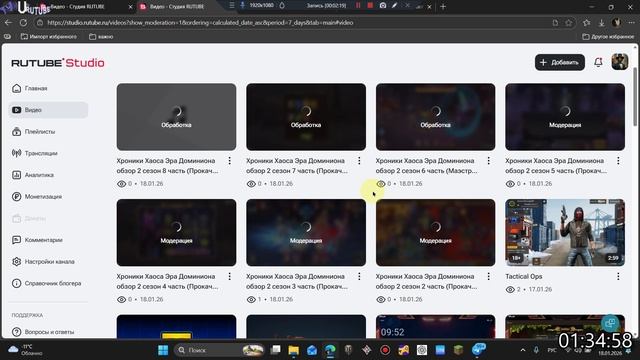Open the browser downloads icon
Screen dimensions: 640x360
(x=601, y=23)
